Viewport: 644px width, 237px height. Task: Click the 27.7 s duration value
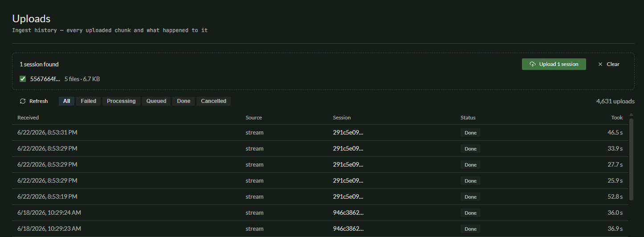tap(615, 164)
